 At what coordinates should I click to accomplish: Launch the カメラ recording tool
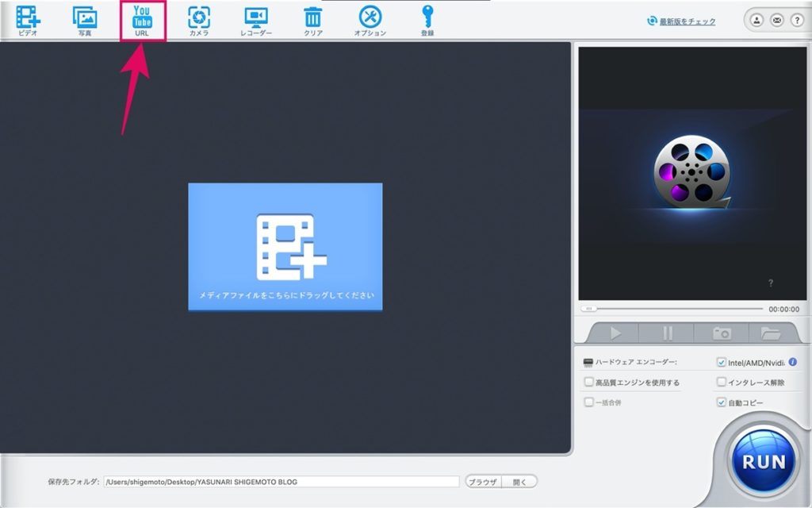(199, 20)
